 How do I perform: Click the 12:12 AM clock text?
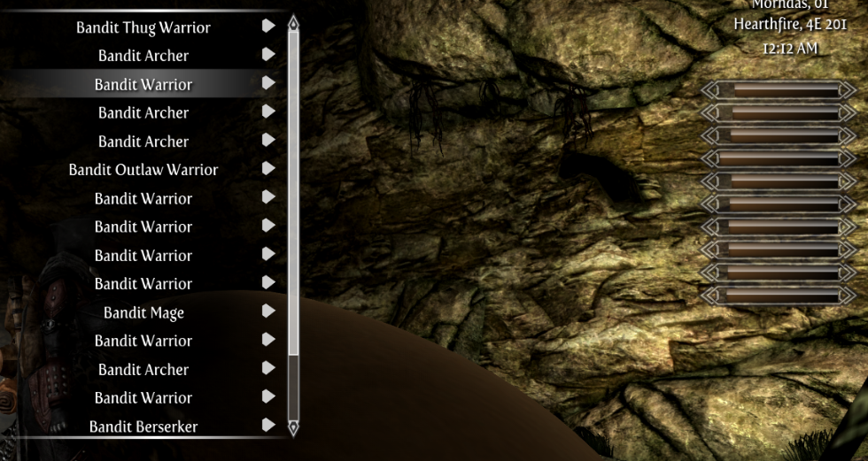(790, 49)
